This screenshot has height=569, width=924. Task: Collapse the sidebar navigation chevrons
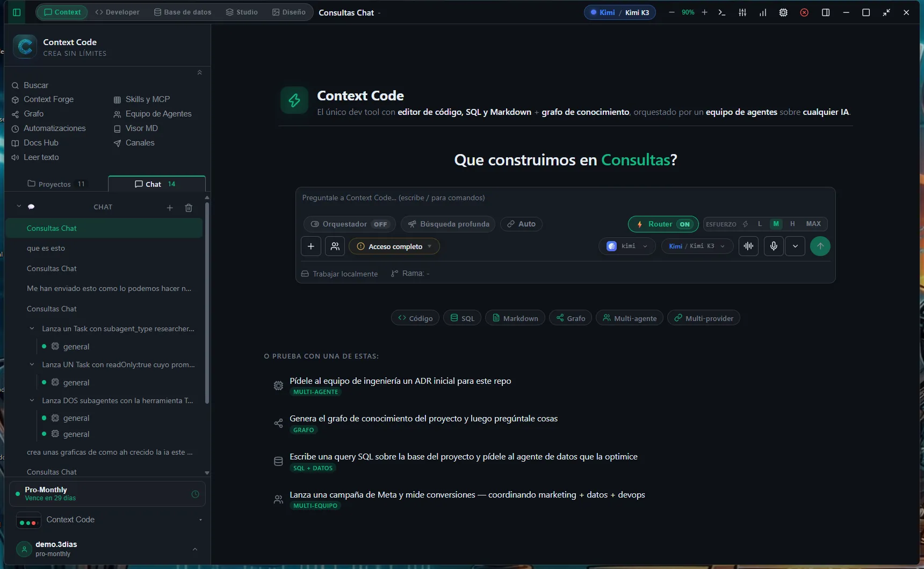[199, 72]
